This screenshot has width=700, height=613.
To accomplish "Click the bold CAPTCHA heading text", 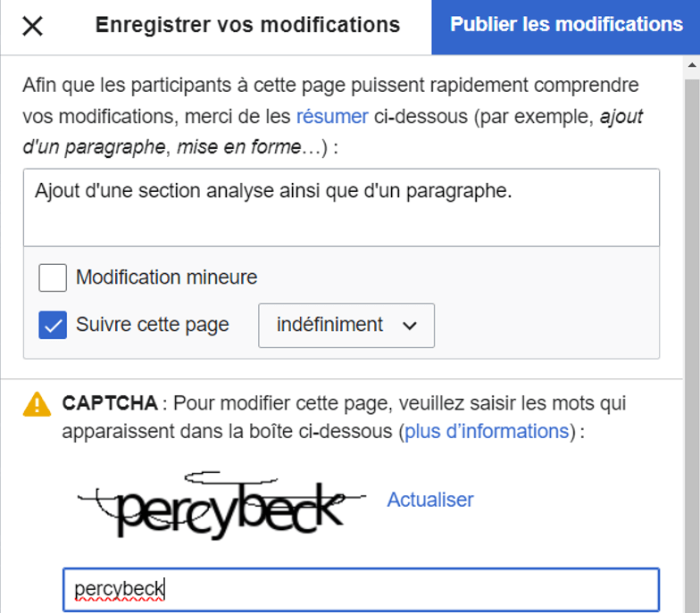I will 109,403.
